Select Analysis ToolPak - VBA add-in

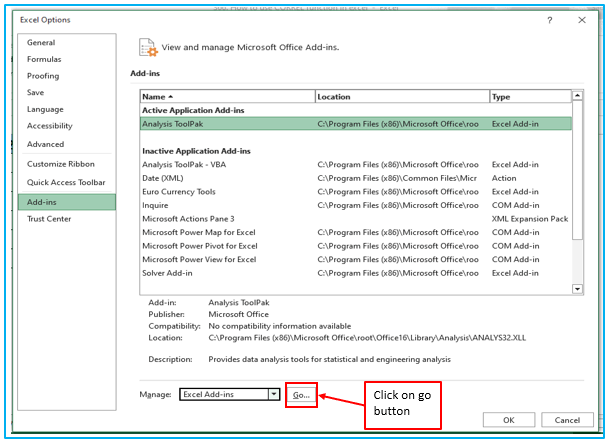point(356,165)
